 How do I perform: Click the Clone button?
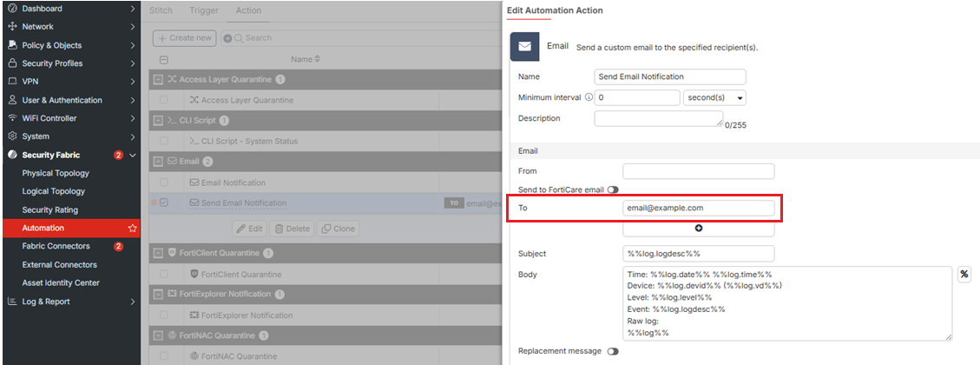click(339, 229)
